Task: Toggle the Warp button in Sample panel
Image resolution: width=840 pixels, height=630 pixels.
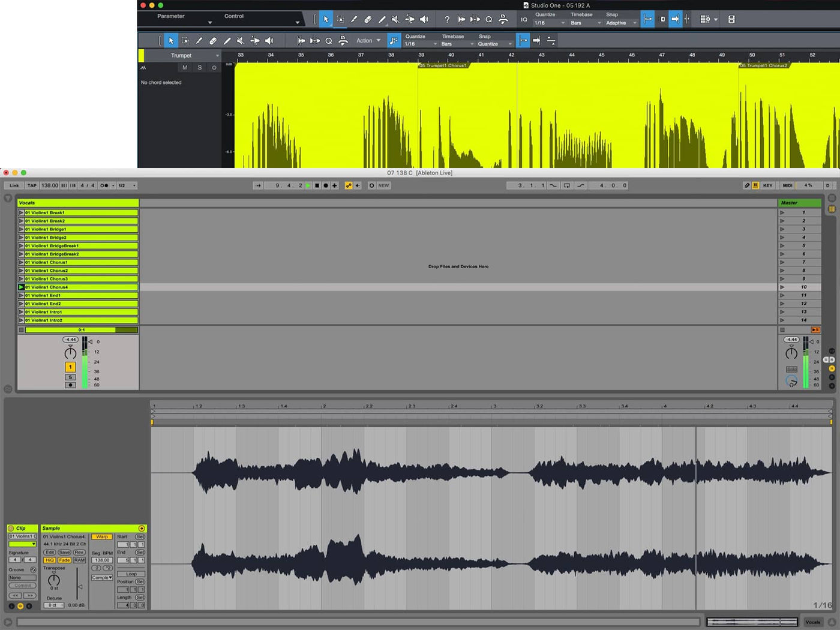Action: [102, 536]
